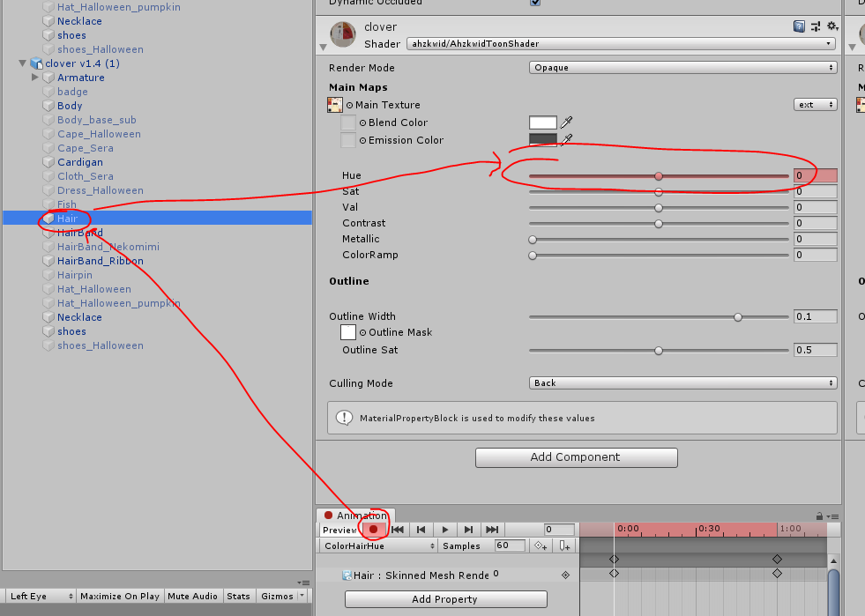Click the Outline Sat value field
865x616 pixels.
pos(815,350)
